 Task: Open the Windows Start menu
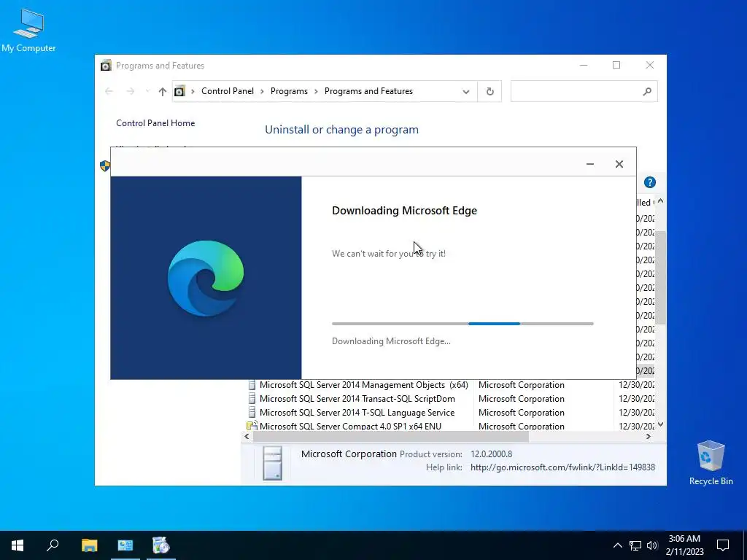pyautogui.click(x=18, y=545)
